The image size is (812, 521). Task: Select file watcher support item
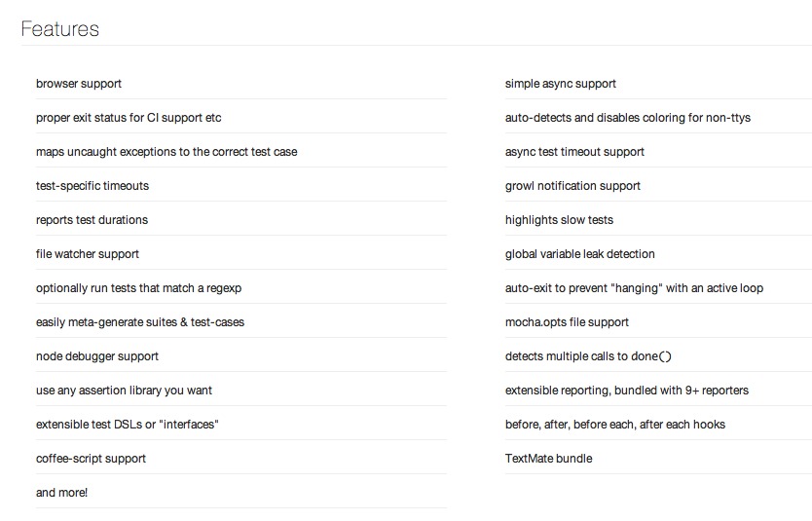[x=88, y=254]
